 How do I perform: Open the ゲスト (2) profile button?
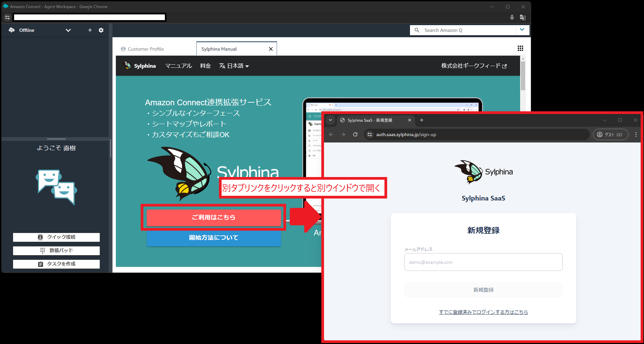610,134
